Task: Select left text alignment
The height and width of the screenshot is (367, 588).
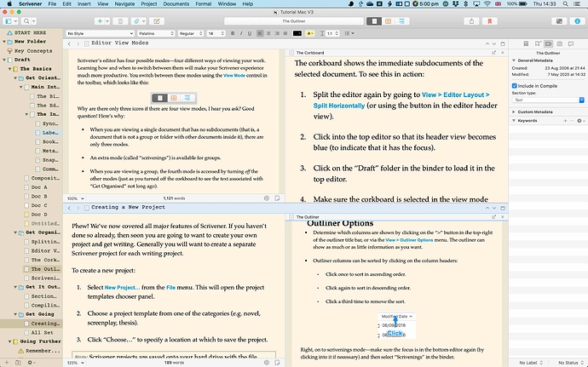Action: [x=260, y=33]
